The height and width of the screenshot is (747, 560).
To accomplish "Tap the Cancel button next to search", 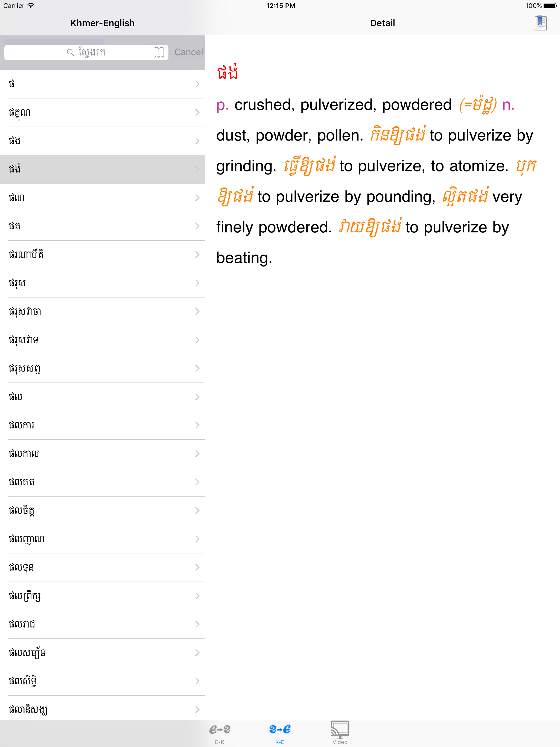I will tap(188, 52).
